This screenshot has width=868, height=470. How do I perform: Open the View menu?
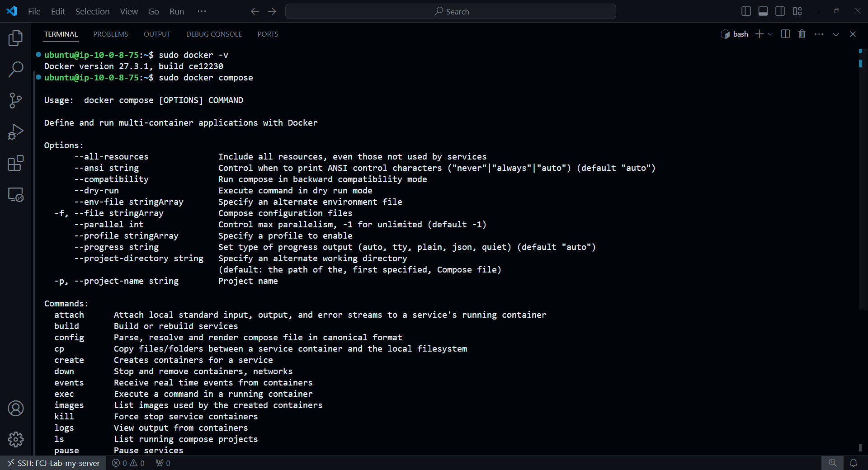tap(129, 11)
